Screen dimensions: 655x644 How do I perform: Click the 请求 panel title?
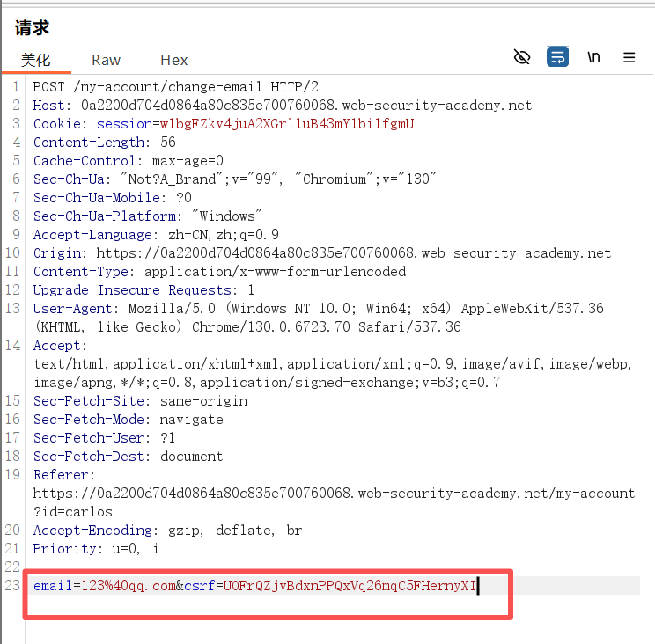point(31,27)
